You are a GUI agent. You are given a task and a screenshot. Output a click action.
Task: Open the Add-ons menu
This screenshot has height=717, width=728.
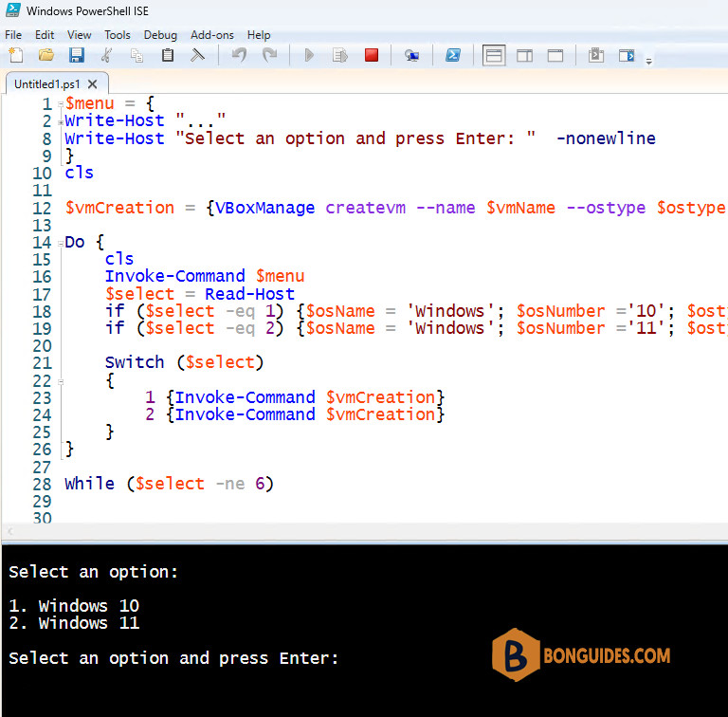pyautogui.click(x=212, y=35)
